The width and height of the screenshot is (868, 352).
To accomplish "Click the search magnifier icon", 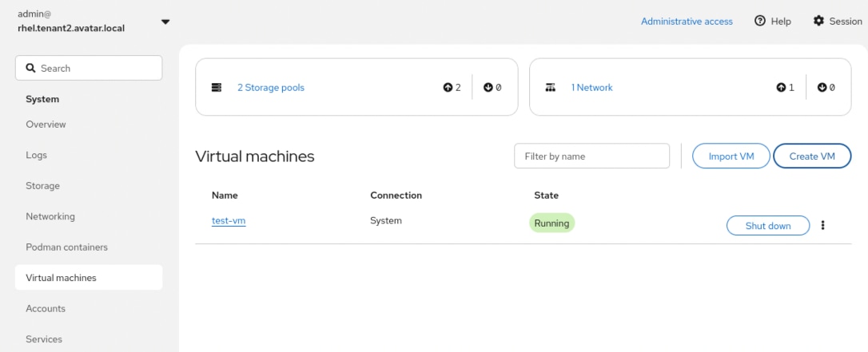I will tap(30, 68).
